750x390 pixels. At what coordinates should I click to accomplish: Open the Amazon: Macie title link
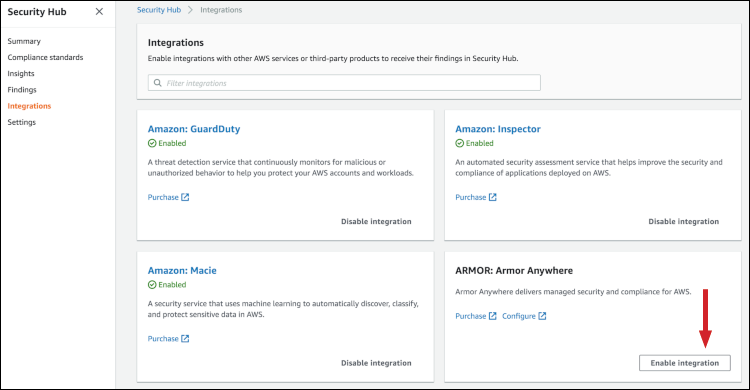(x=182, y=271)
